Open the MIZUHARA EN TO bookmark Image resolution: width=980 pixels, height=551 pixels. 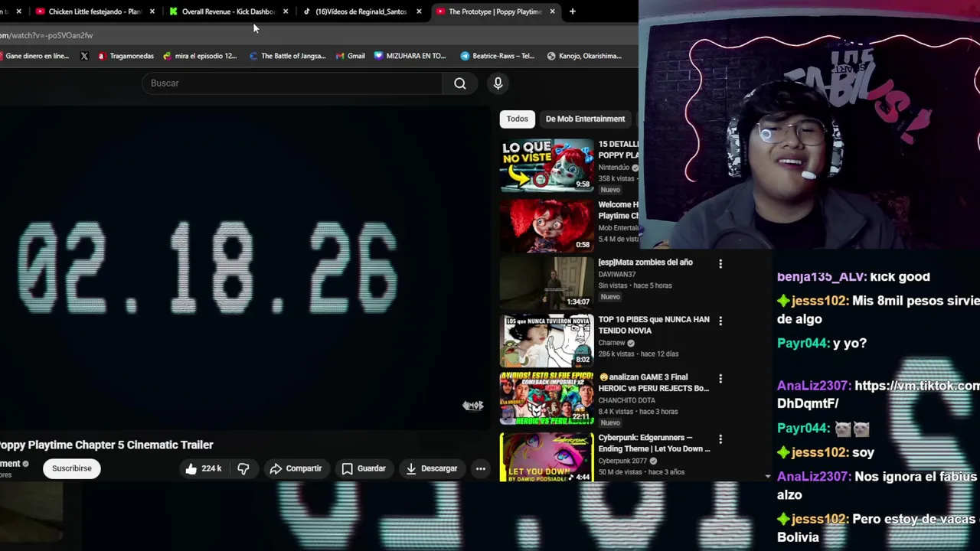410,56
